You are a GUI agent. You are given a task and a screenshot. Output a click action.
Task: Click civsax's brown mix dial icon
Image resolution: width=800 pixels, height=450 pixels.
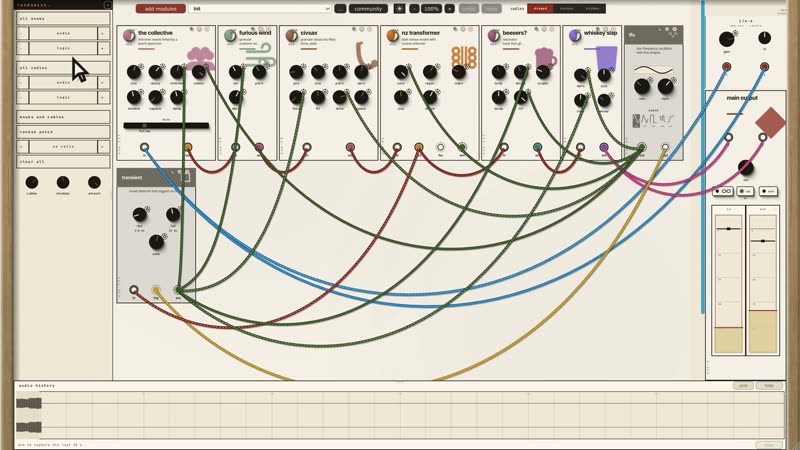(x=291, y=36)
